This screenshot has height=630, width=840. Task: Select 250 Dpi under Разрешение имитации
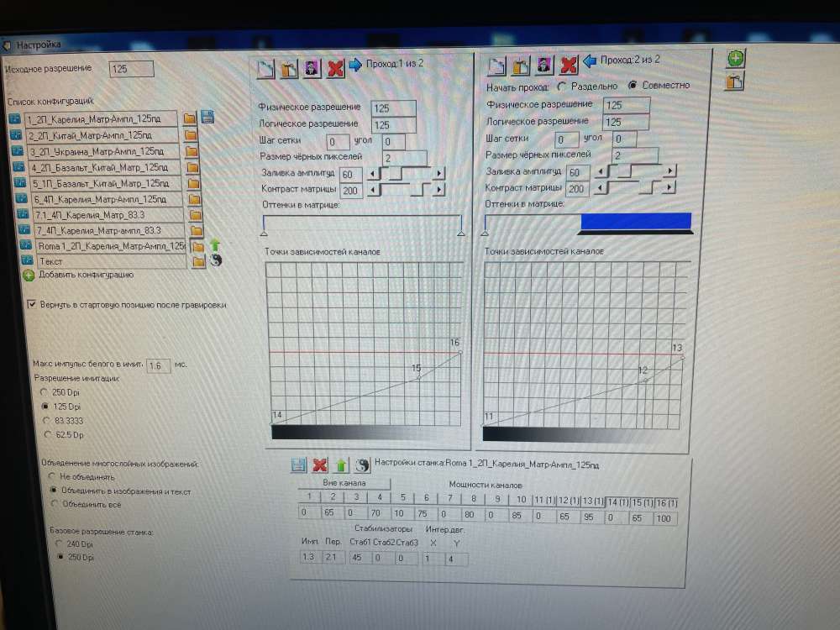point(46,392)
